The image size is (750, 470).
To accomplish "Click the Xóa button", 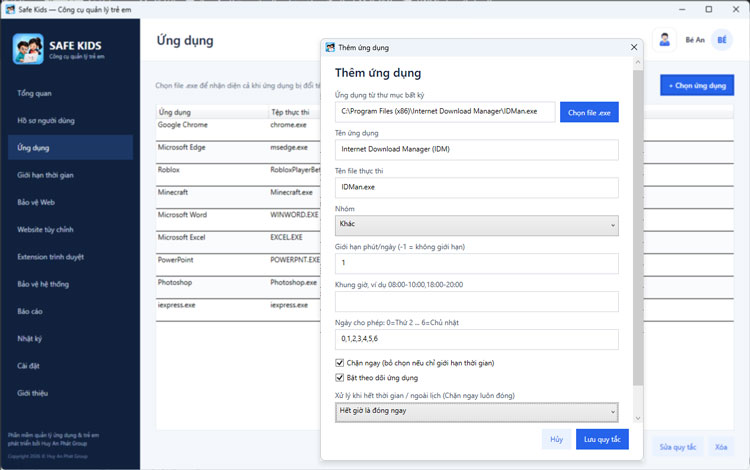I will coord(721,447).
